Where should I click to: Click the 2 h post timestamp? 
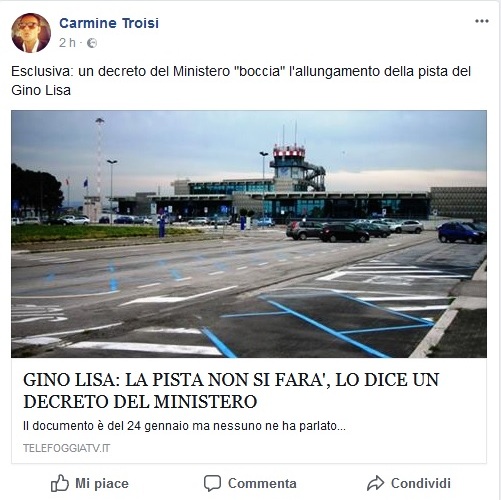[67, 43]
